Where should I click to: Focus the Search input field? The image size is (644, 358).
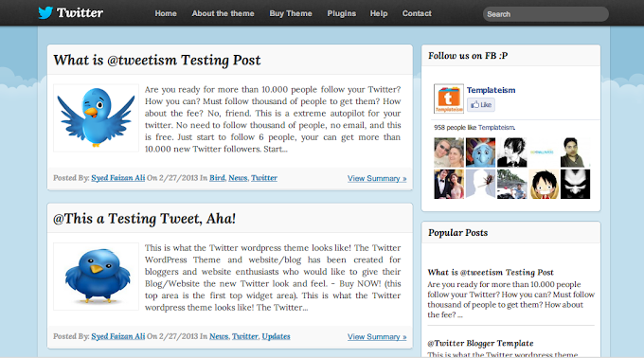546,14
